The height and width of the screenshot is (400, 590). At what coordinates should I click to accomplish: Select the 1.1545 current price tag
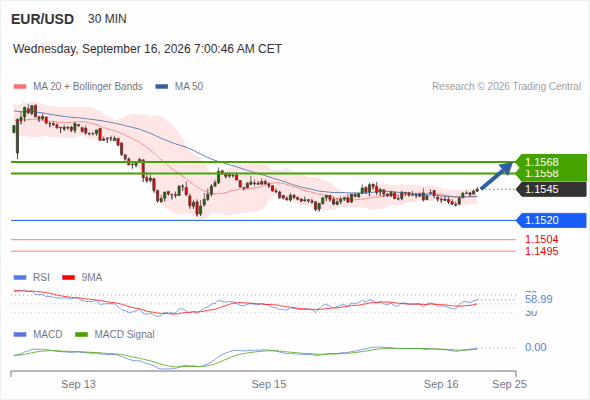551,189
